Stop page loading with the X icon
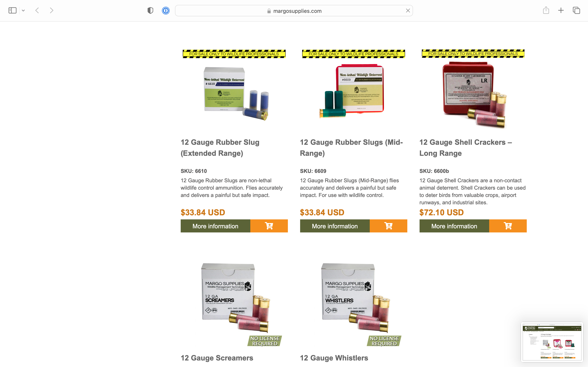 pyautogui.click(x=408, y=11)
